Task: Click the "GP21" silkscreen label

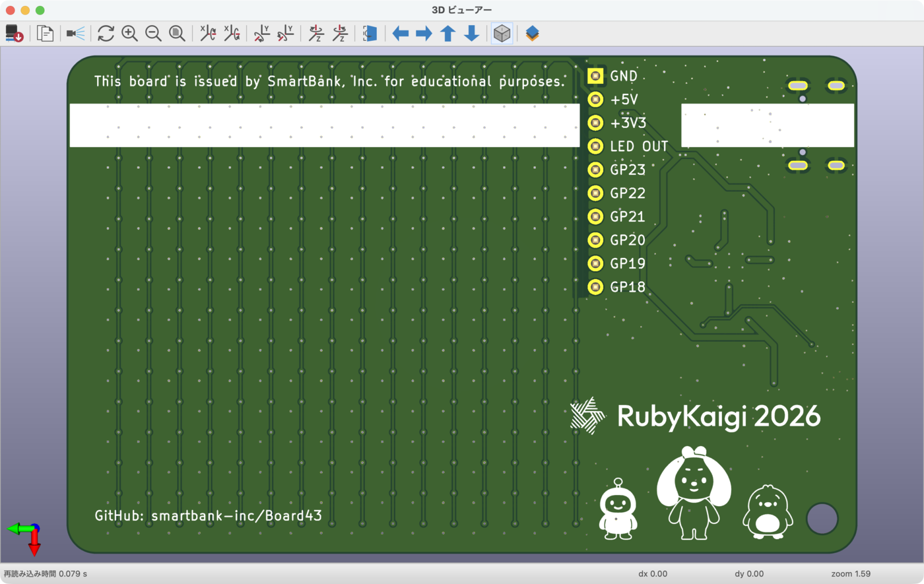Action: (x=628, y=216)
